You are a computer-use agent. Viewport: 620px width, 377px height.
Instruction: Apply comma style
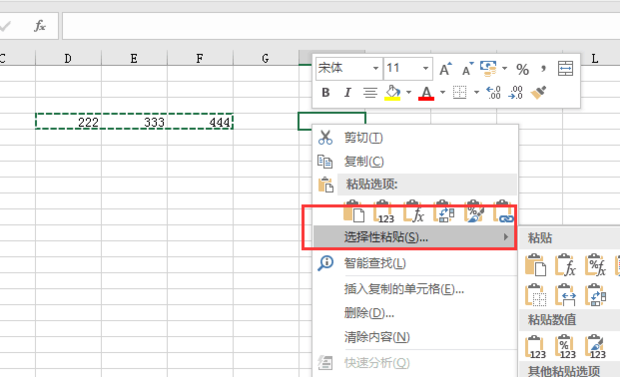coord(544,69)
